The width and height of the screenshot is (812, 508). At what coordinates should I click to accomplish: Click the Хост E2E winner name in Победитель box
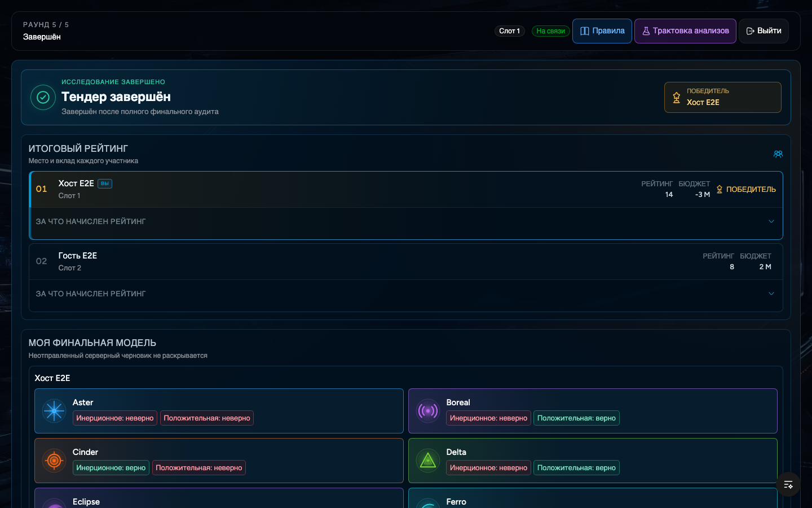pos(703,102)
